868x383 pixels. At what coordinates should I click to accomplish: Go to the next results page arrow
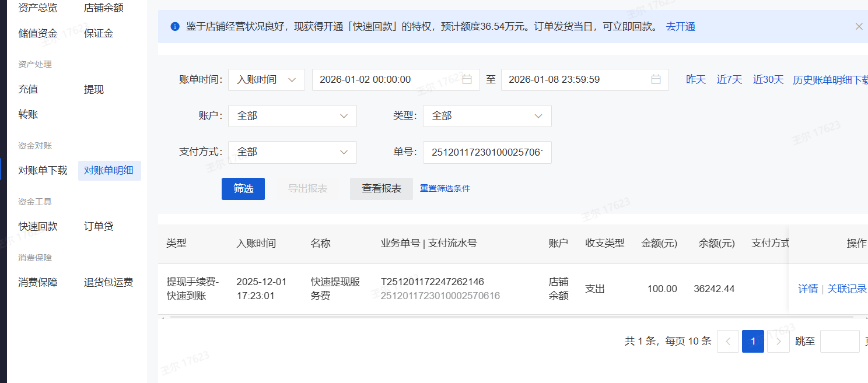pos(778,342)
